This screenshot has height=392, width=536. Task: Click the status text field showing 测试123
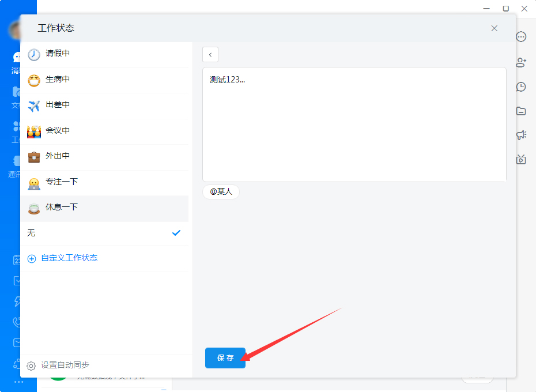[x=354, y=124]
